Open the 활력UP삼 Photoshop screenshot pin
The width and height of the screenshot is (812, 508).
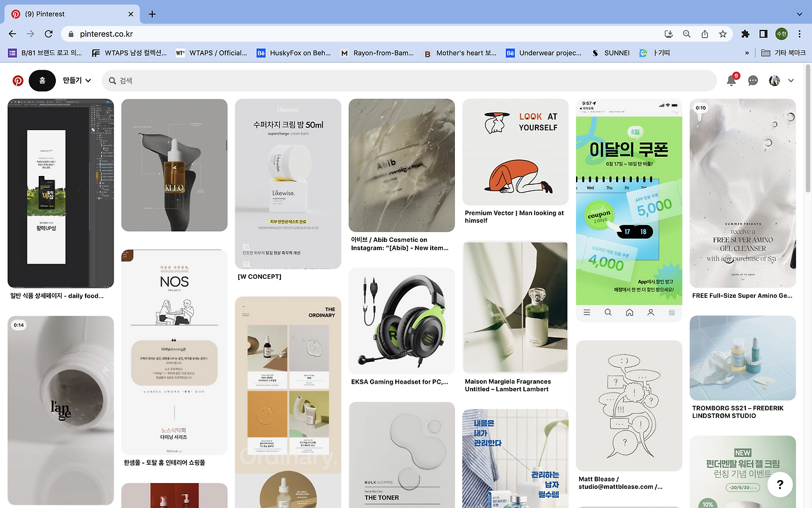[61, 194]
